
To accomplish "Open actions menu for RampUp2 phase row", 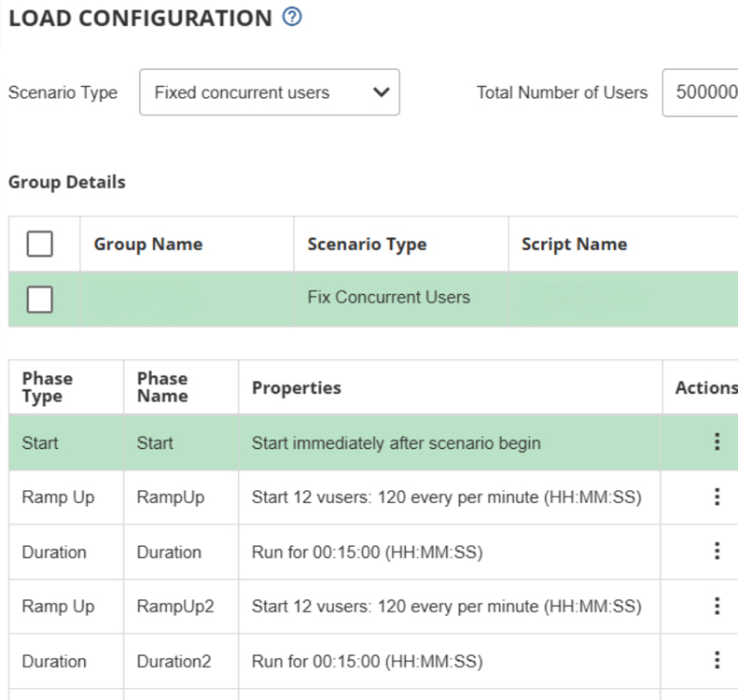I will click(717, 606).
